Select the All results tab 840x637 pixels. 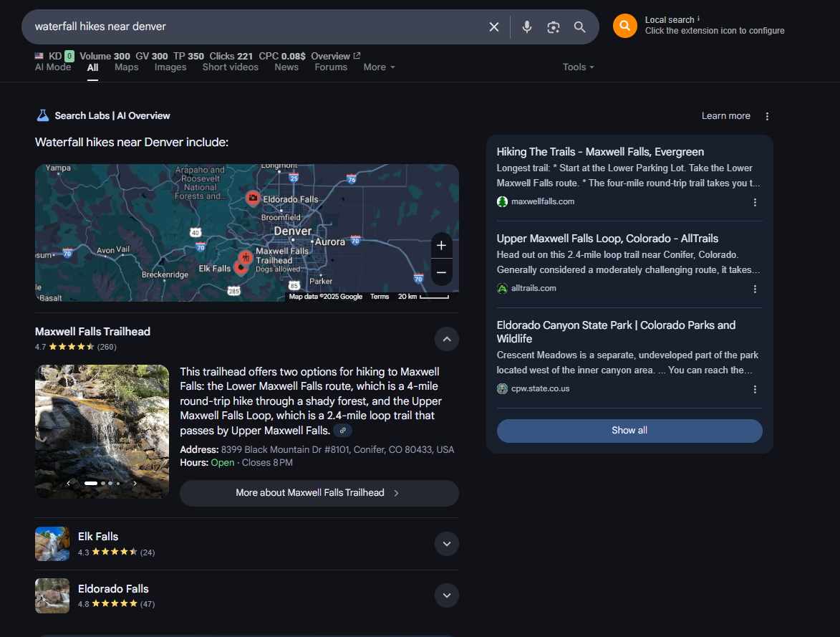92,67
